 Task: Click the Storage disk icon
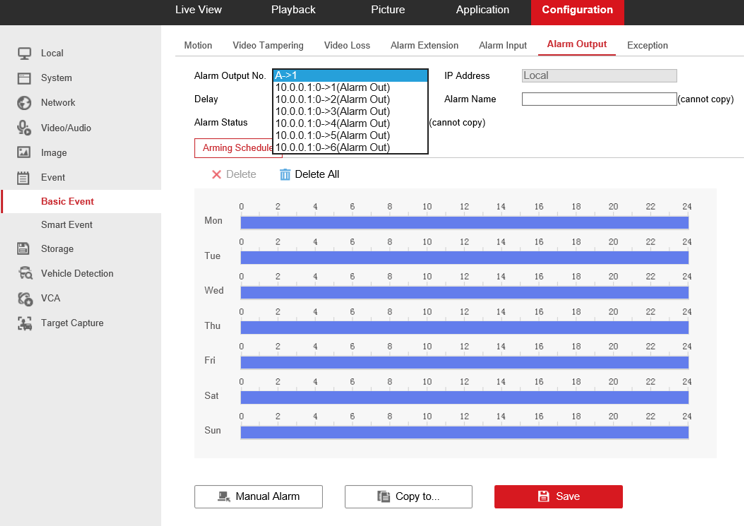[x=24, y=249]
